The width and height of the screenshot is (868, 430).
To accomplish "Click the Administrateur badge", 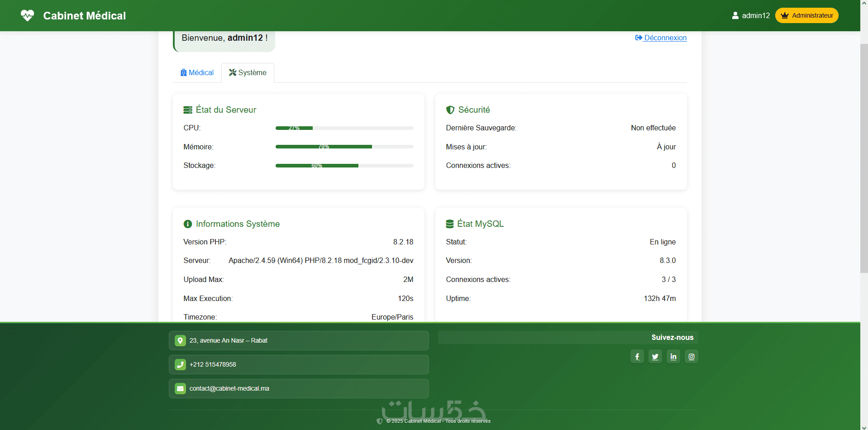I will [x=807, y=15].
